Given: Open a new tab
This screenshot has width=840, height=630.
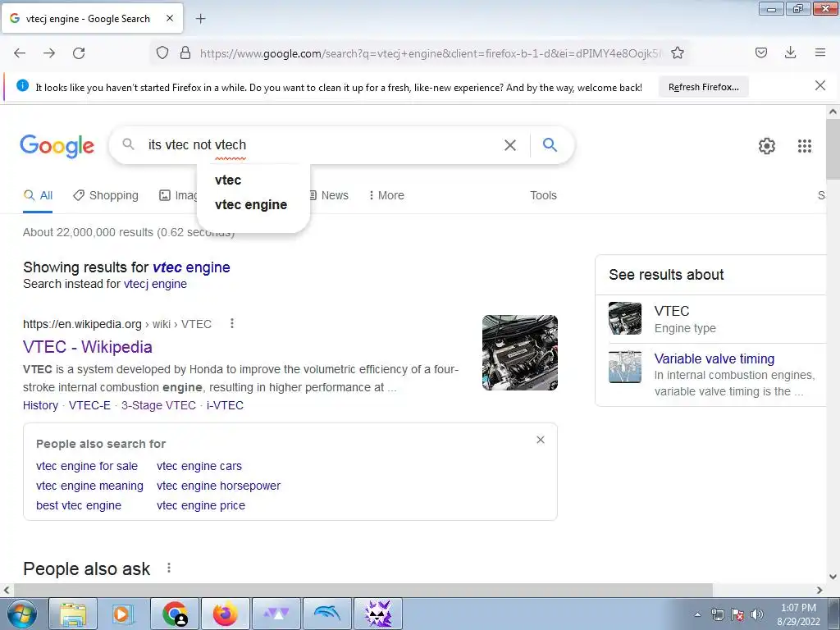Looking at the screenshot, I should (201, 19).
